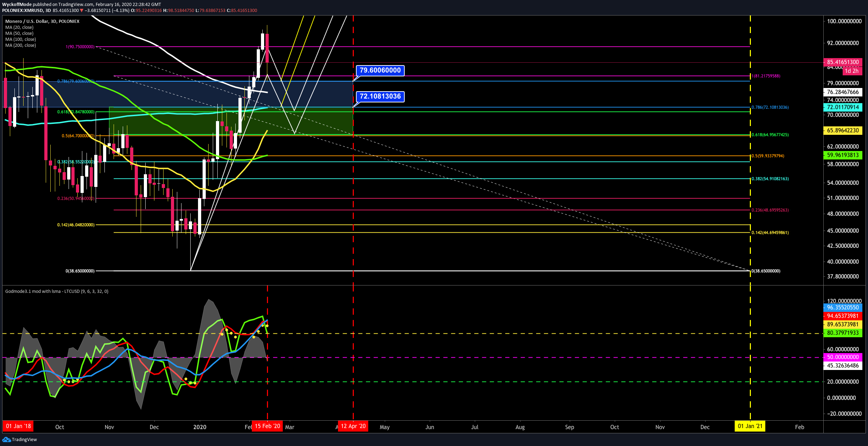Click the 0.236(48.69595263) Fibonacci label

point(770,210)
